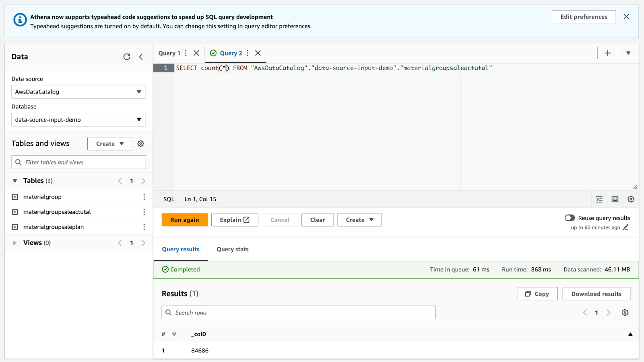Open query editor preferences gear

tap(631, 199)
